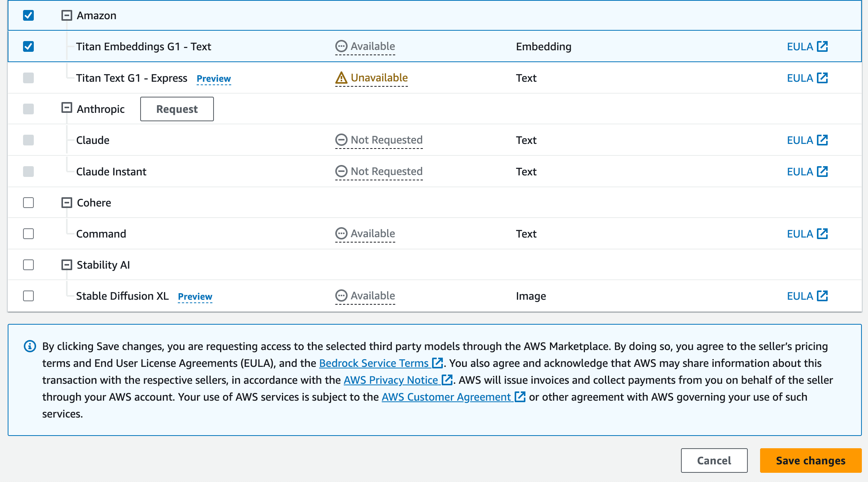Enable the Cohere checkbox
This screenshot has width=868, height=482.
[x=28, y=203]
